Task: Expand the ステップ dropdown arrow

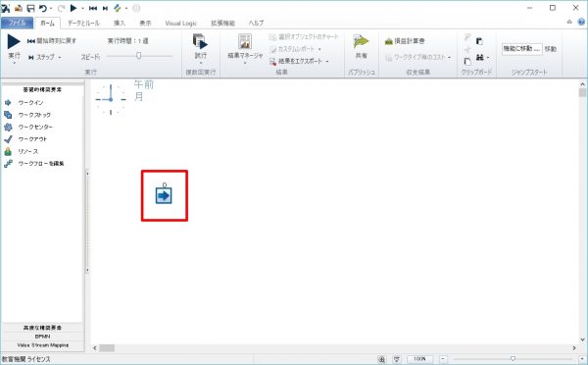Action: point(60,58)
